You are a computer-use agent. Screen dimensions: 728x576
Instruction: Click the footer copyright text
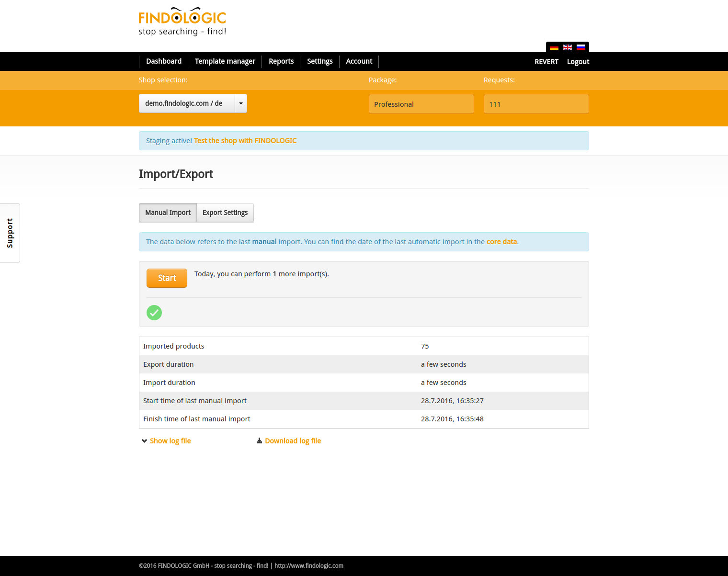tap(241, 565)
